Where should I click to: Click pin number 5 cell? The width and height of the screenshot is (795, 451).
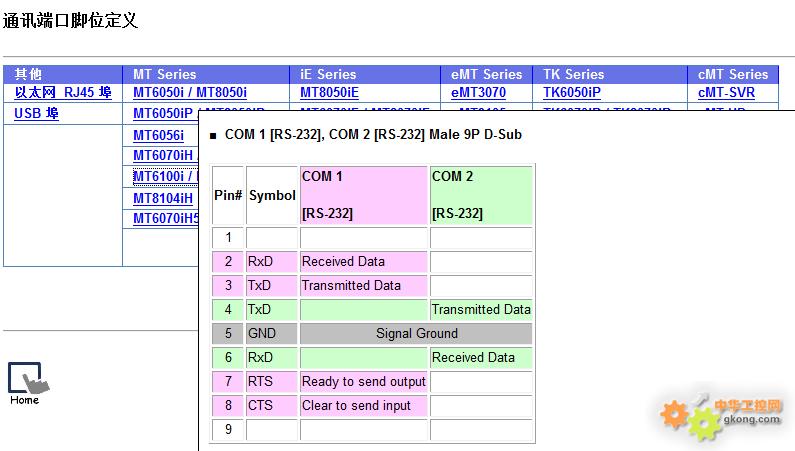tap(228, 333)
